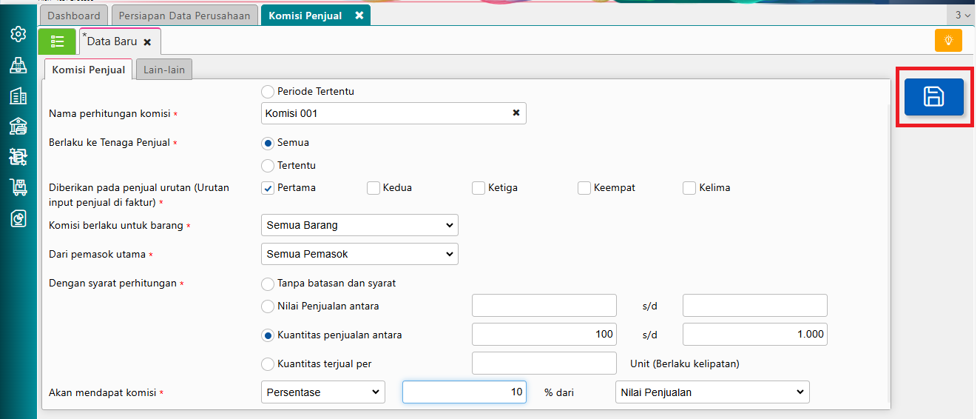Check the Ketiga checkbox
The height and width of the screenshot is (419, 980).
pyautogui.click(x=479, y=188)
